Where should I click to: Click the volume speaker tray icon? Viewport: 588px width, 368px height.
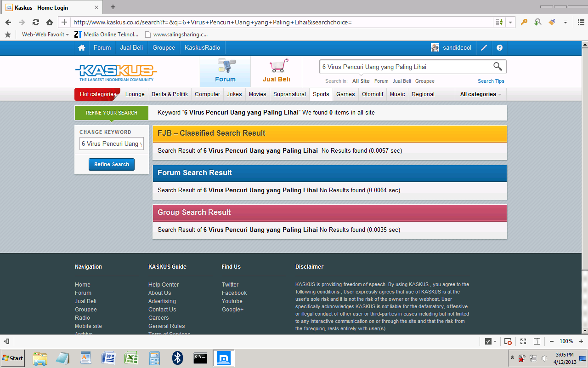[544, 358]
